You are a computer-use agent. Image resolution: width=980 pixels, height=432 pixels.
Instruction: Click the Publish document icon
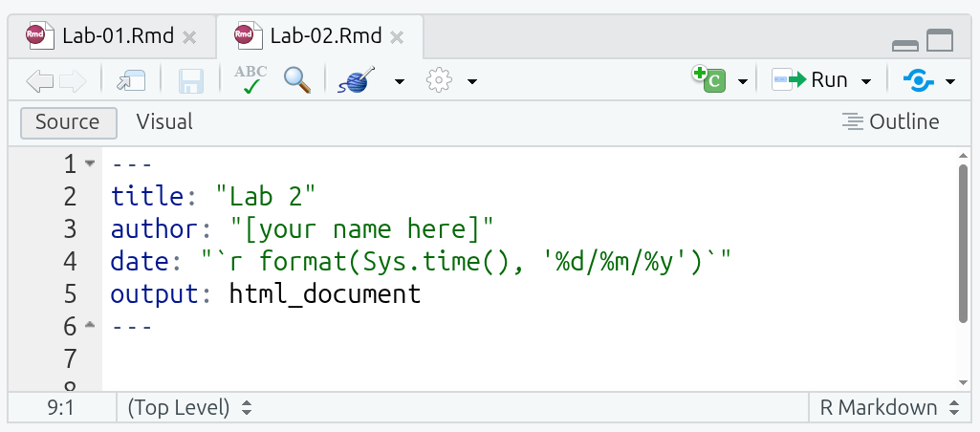919,80
